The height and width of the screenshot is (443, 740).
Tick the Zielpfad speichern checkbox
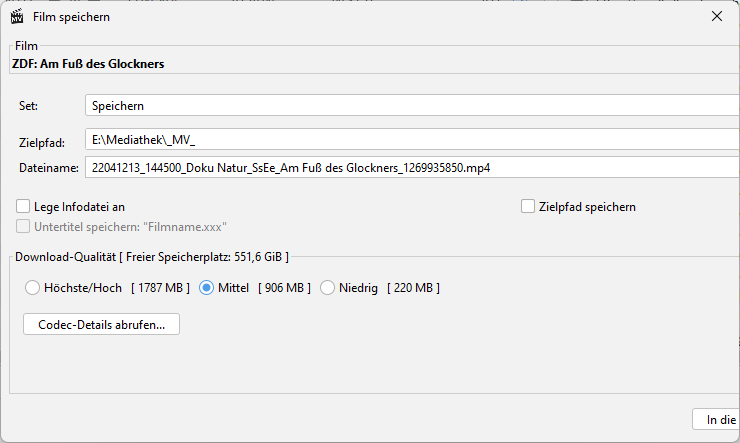click(529, 207)
